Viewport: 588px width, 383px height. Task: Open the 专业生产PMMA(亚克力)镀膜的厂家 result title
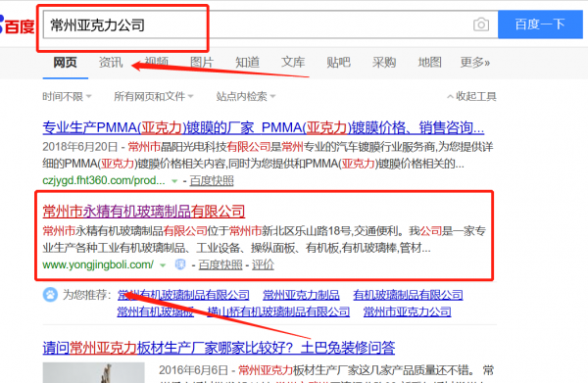[x=264, y=127]
